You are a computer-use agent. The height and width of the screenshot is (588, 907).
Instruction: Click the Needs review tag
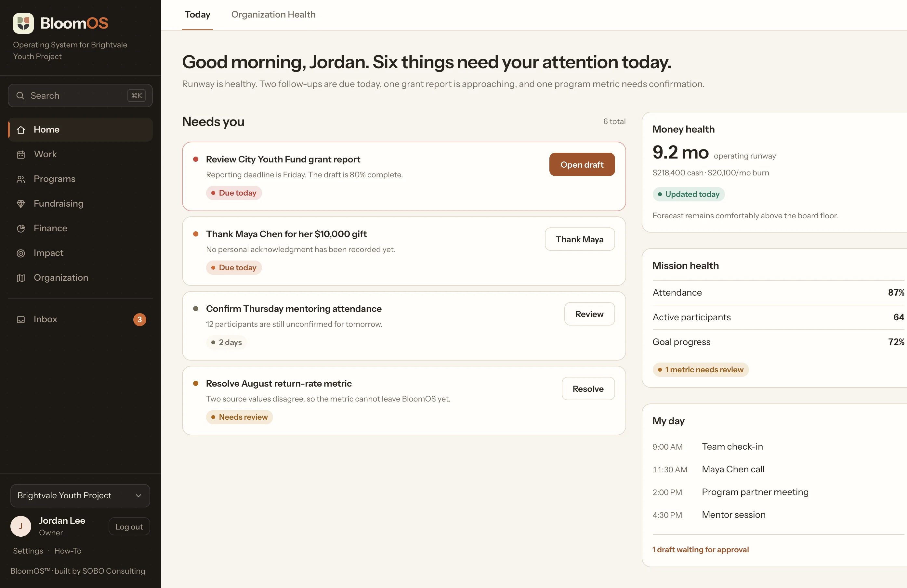[x=239, y=417]
